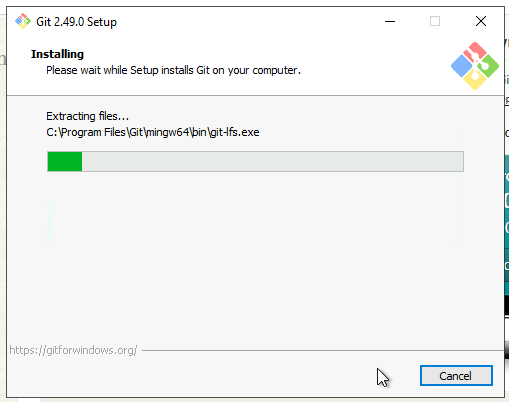The image size is (509, 402).
Task: Click the "Extracting files..." status label
Action: coord(87,116)
